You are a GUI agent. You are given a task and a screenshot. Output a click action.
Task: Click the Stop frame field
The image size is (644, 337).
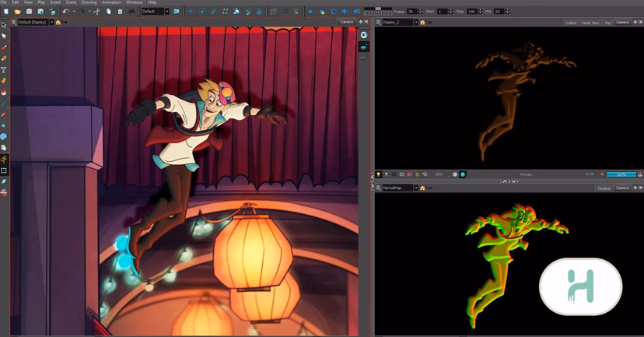(471, 12)
